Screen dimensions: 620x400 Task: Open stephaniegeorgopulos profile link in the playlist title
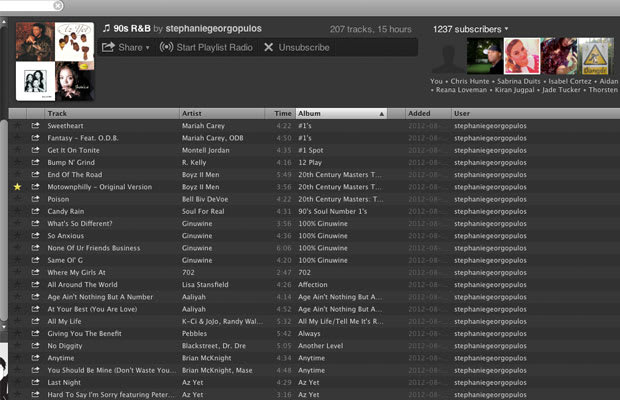click(214, 28)
